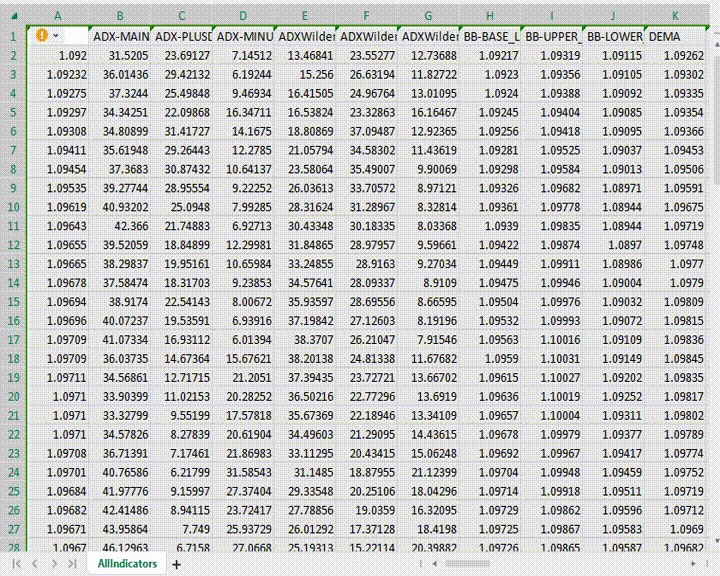Go to last sheet navigation arrow
Image resolution: width=720 pixels, height=576 pixels.
pos(73,564)
